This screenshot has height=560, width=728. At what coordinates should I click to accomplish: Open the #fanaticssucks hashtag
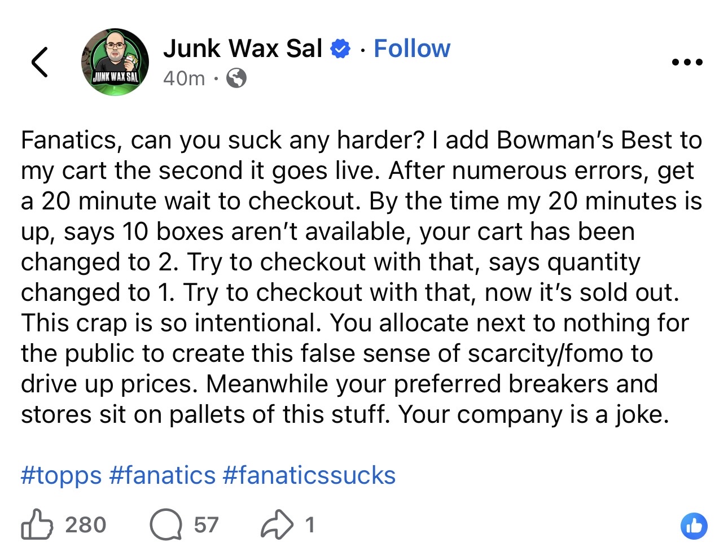pyautogui.click(x=309, y=475)
